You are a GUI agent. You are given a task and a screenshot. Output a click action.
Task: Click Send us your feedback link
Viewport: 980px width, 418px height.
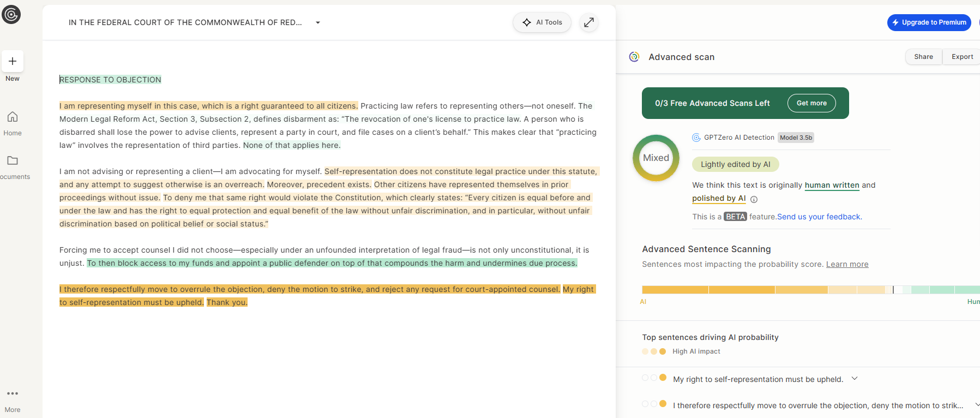[819, 217]
